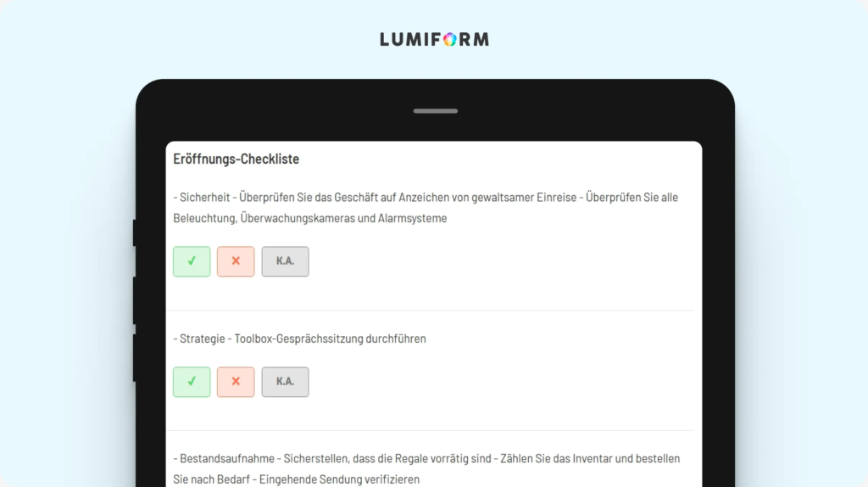Mark the Sicherheit item with red X

point(236,261)
